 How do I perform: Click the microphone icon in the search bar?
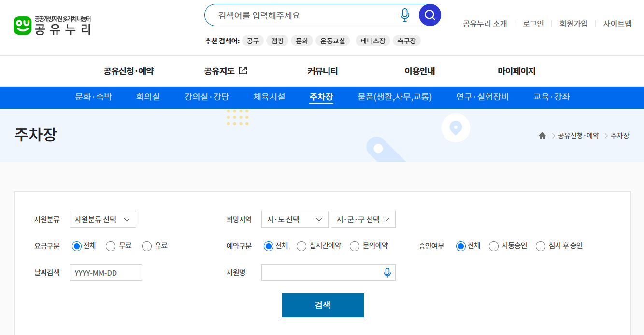[404, 15]
